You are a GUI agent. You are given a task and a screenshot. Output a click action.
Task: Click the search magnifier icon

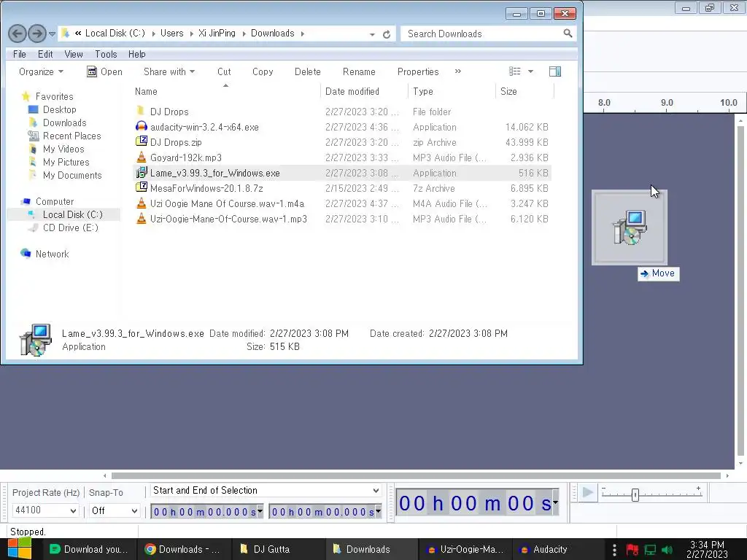click(x=568, y=34)
